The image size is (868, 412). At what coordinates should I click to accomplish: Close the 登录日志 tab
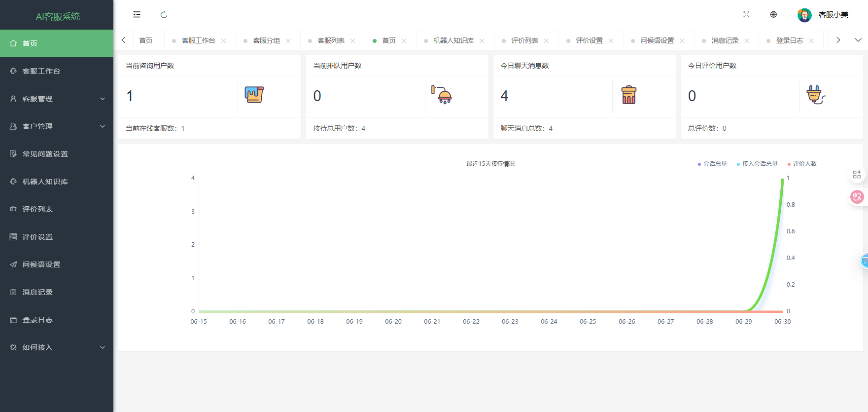click(x=811, y=41)
